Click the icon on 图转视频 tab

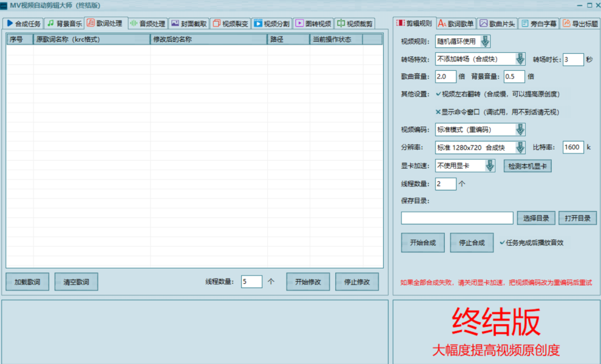click(299, 24)
